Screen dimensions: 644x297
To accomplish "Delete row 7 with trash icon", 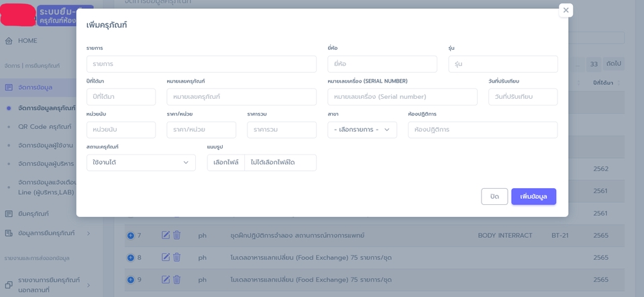I will click(177, 235).
